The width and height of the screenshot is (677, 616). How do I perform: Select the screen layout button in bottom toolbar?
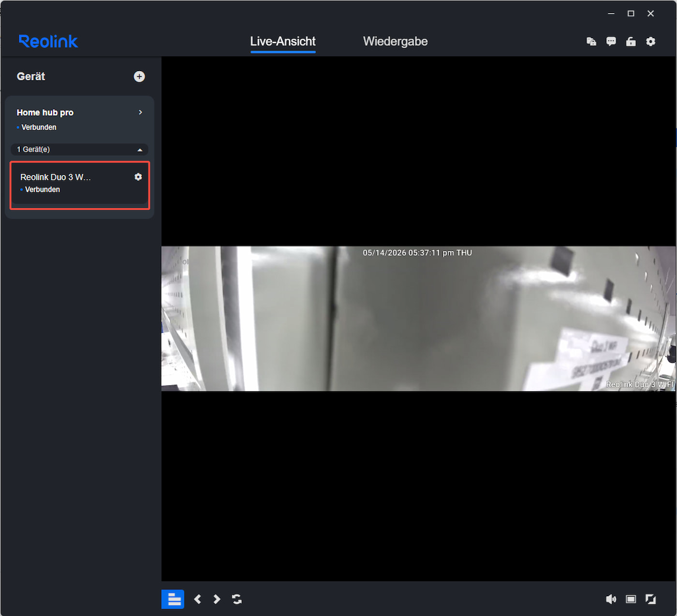[x=173, y=599]
